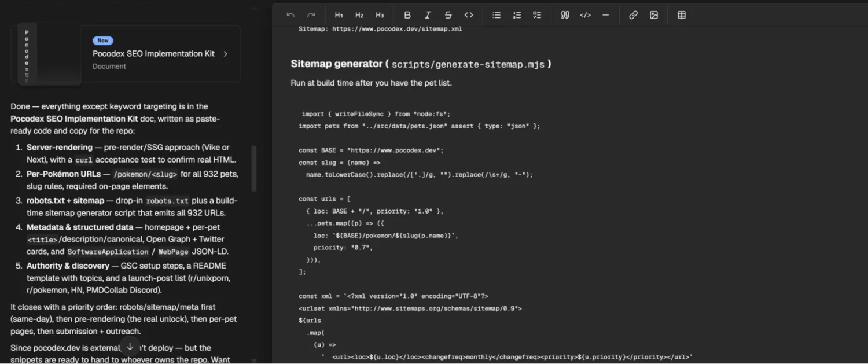Click the 'robots.txt + sitemap' list item
This screenshot has height=364, width=868.
[x=133, y=207]
